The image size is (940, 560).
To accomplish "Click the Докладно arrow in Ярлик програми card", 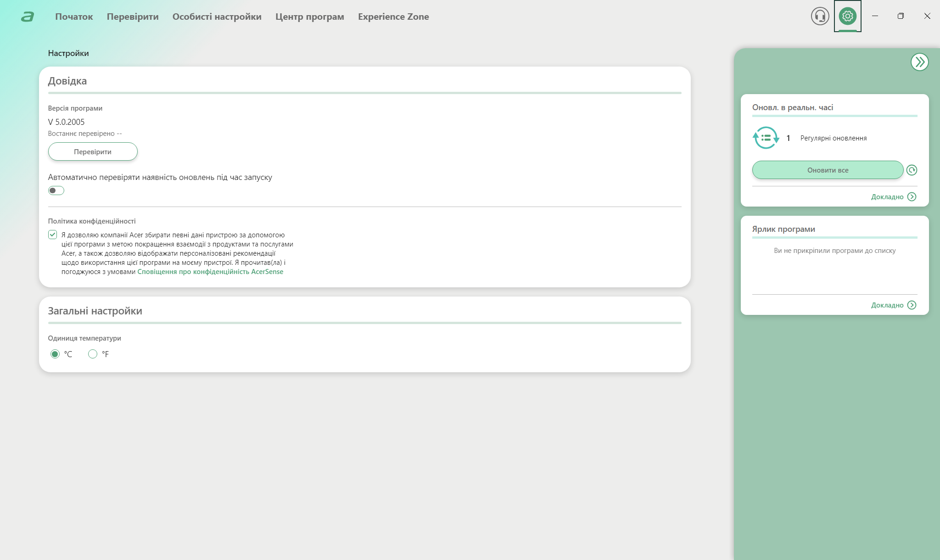I will [912, 305].
